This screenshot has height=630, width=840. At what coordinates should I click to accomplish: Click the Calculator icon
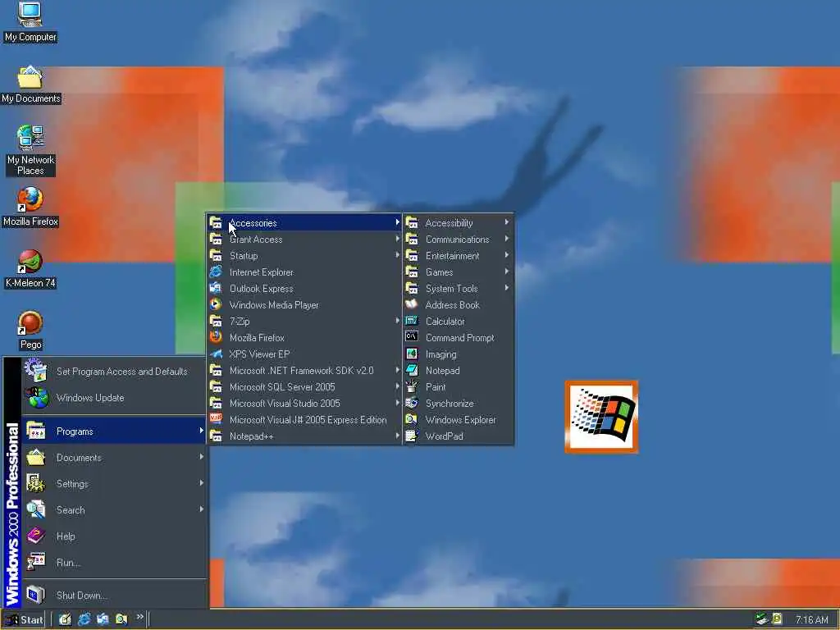pyautogui.click(x=412, y=321)
